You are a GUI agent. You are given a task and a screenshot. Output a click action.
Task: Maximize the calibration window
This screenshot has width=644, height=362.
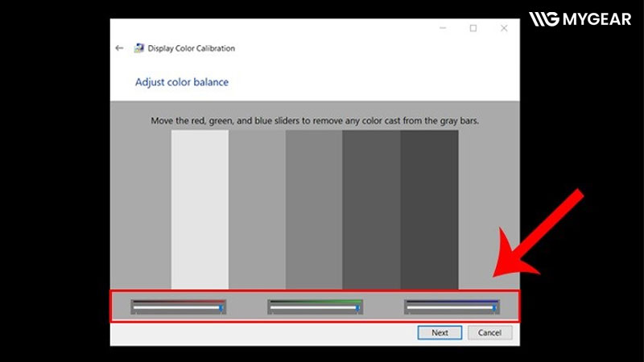pos(473,28)
